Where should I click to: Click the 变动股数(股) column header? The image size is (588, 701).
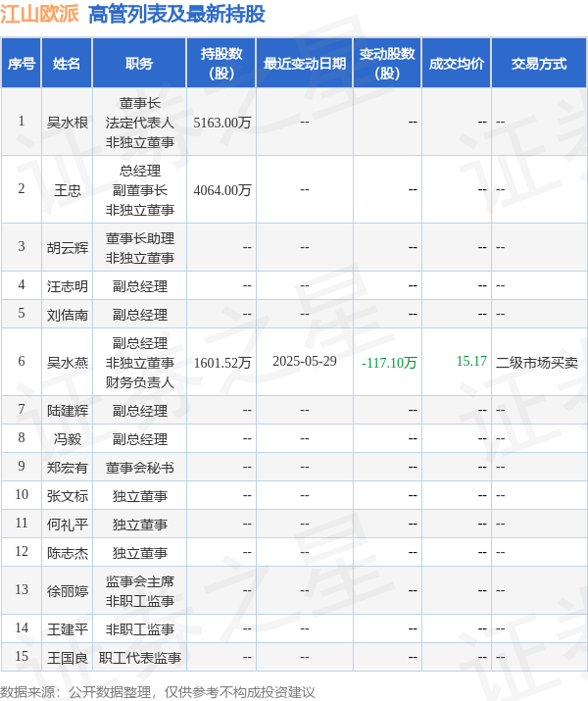(x=387, y=63)
